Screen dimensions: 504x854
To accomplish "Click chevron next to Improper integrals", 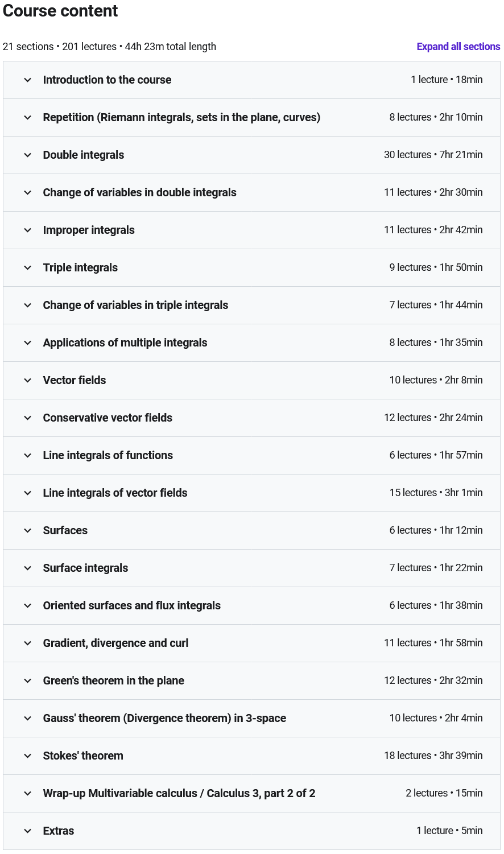I will pyautogui.click(x=28, y=230).
